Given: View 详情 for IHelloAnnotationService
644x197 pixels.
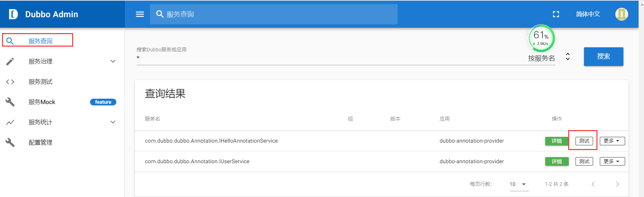Looking at the screenshot, I should [x=557, y=141].
